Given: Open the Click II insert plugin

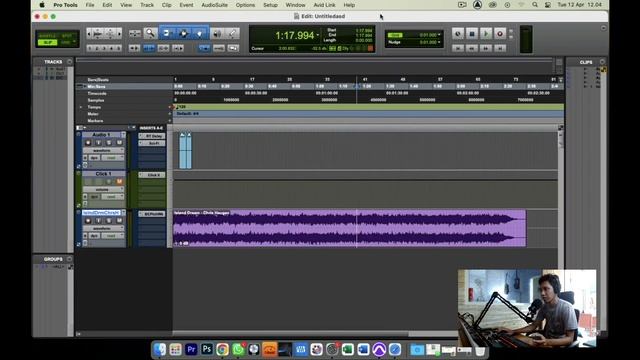Looking at the screenshot, I should click(152, 175).
